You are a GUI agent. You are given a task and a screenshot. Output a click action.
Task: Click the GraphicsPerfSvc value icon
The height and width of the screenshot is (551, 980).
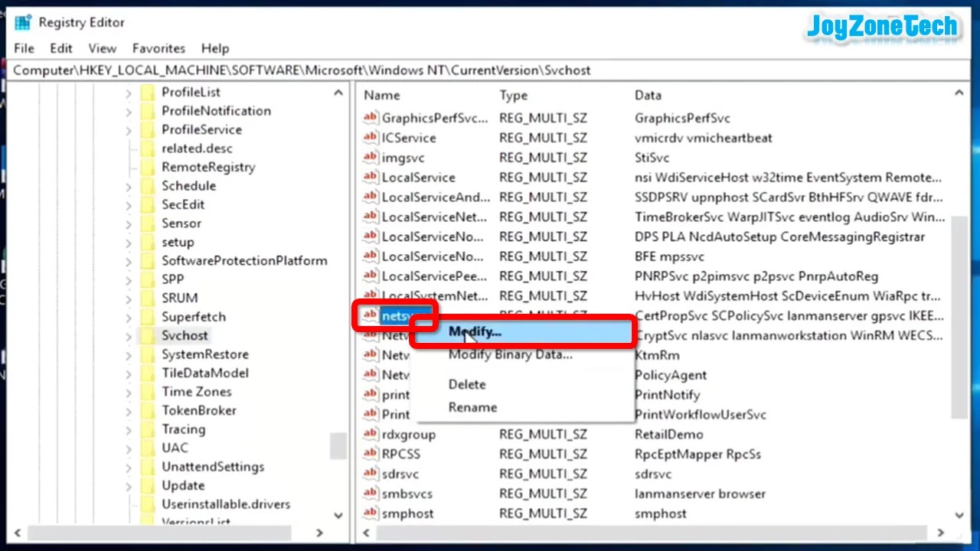click(x=371, y=118)
